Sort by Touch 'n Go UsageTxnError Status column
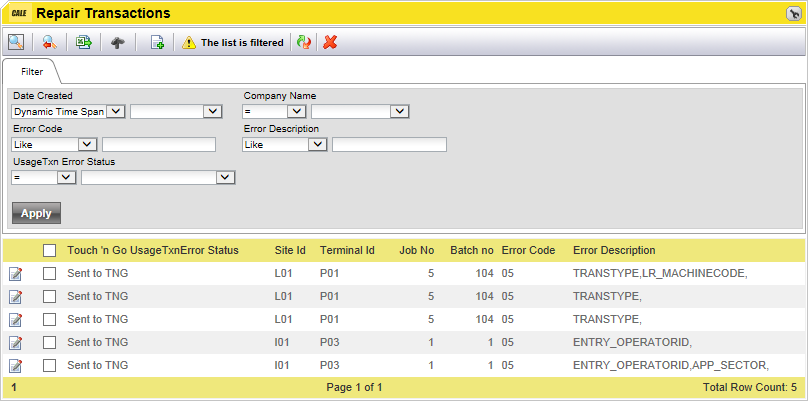This screenshot has height=401, width=808. tap(153, 250)
